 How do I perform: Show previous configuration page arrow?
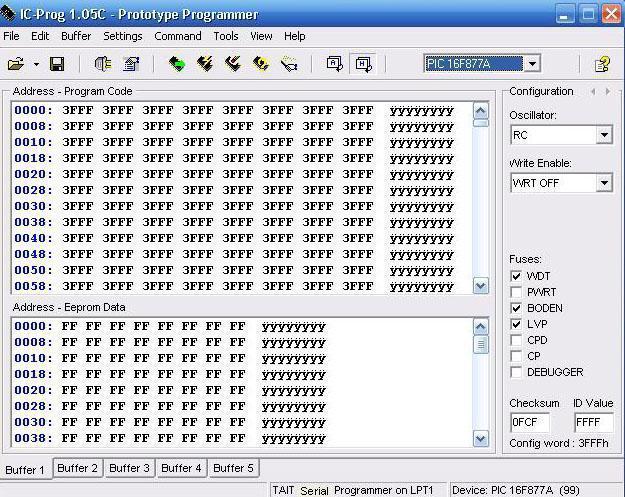[x=593, y=91]
